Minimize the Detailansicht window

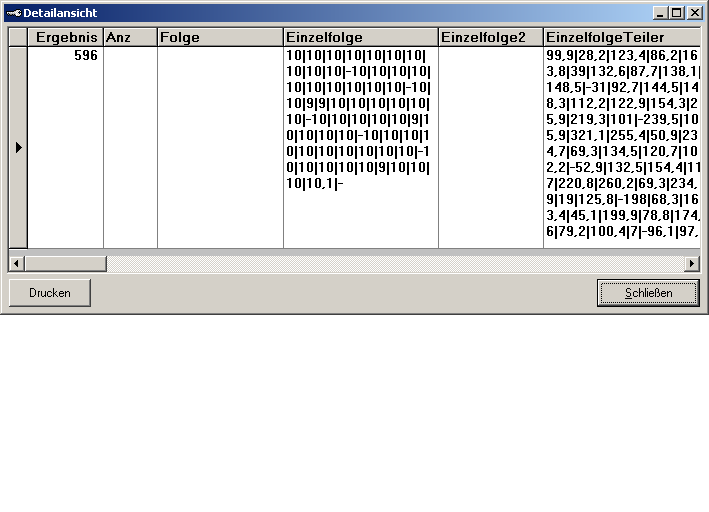(x=661, y=13)
